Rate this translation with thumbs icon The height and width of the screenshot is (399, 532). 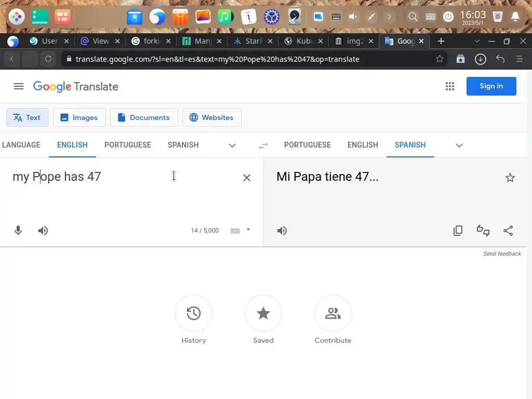coord(483,231)
